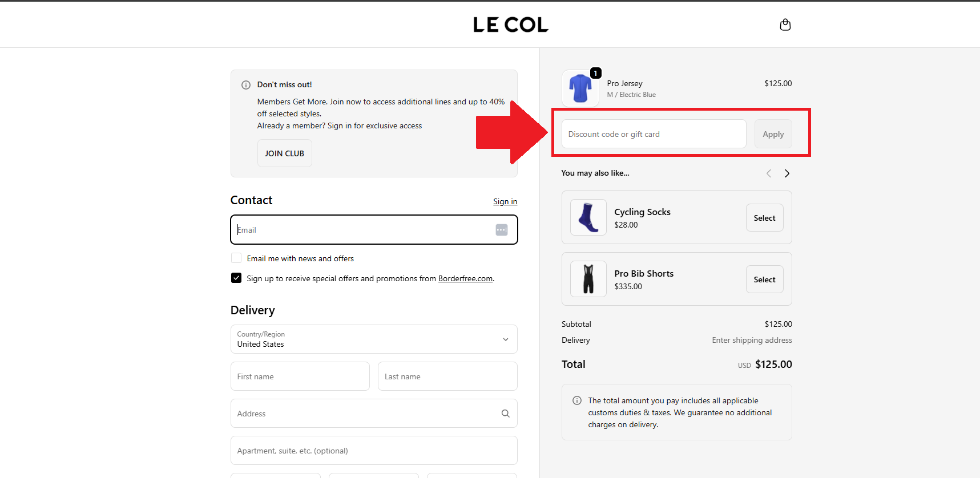The image size is (980, 478).
Task: Click the Pro Jersey item name
Action: tap(624, 83)
